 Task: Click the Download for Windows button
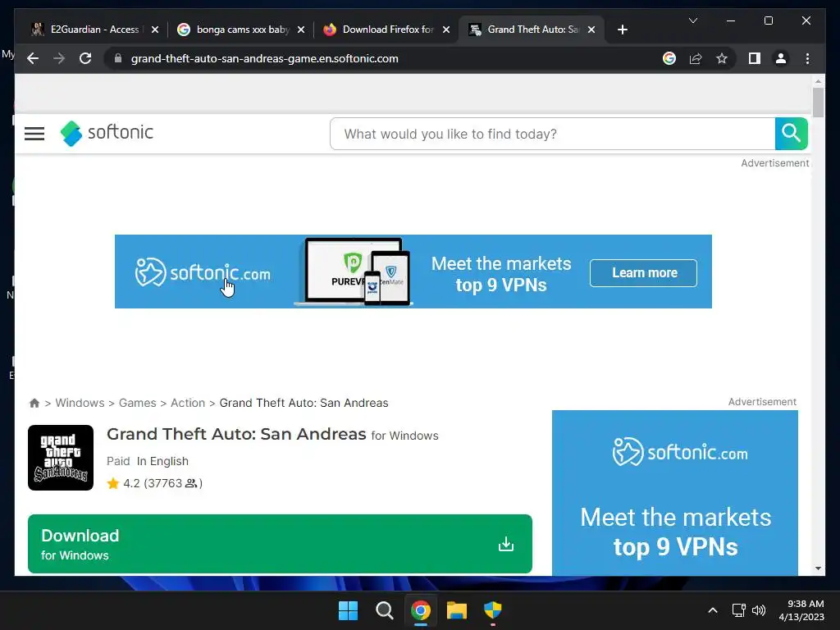(x=280, y=544)
